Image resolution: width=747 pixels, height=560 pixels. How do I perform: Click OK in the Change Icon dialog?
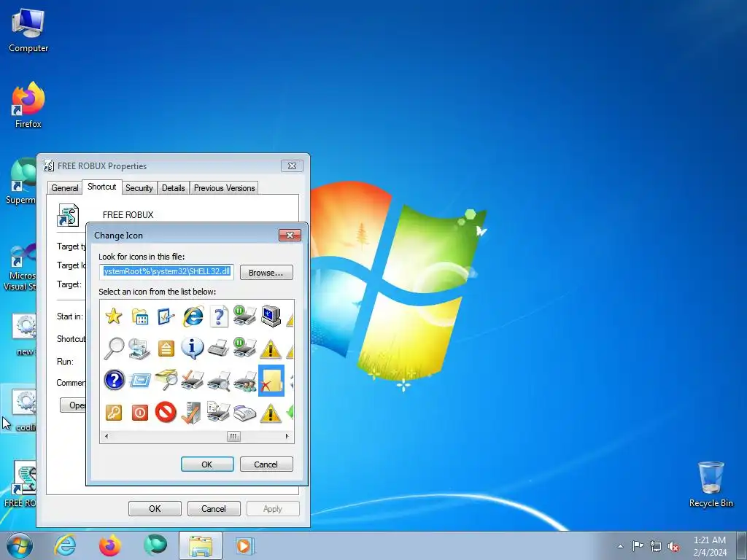coord(207,464)
